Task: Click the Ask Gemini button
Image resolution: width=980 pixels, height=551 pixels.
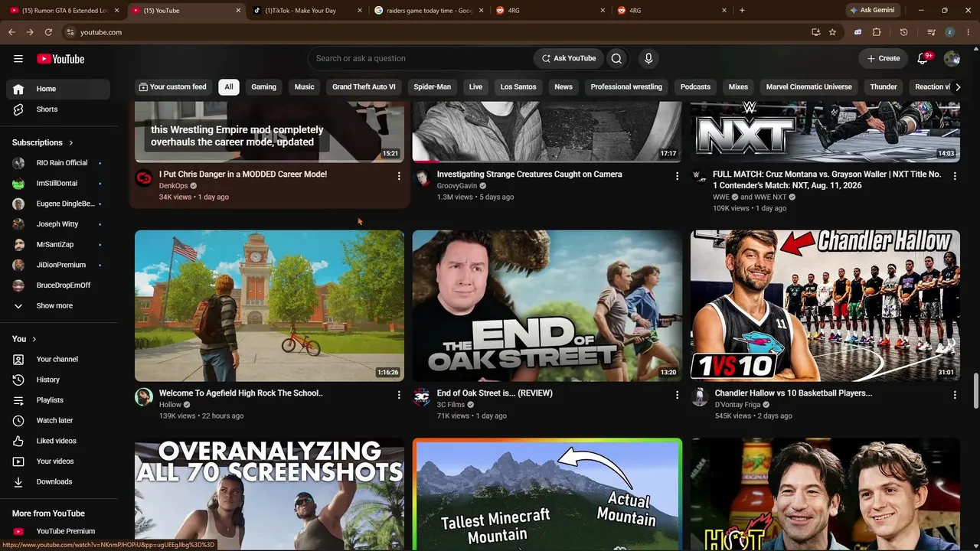Action: coord(872,11)
